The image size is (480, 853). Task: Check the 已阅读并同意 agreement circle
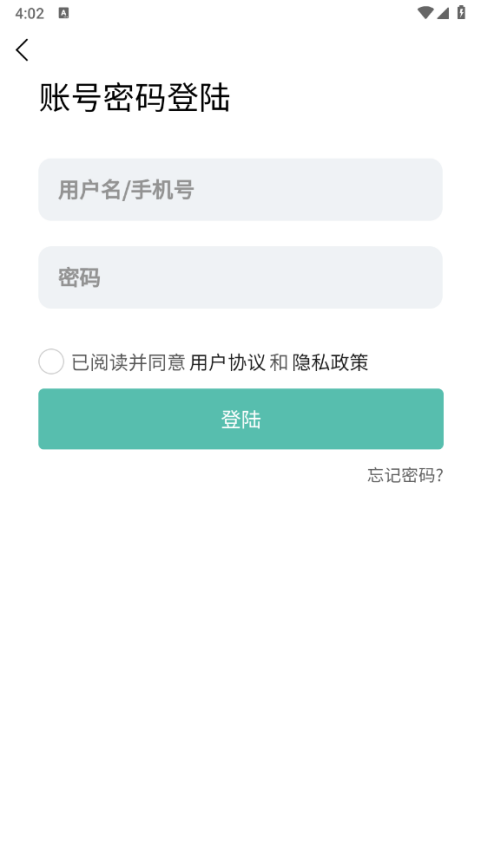click(51, 362)
